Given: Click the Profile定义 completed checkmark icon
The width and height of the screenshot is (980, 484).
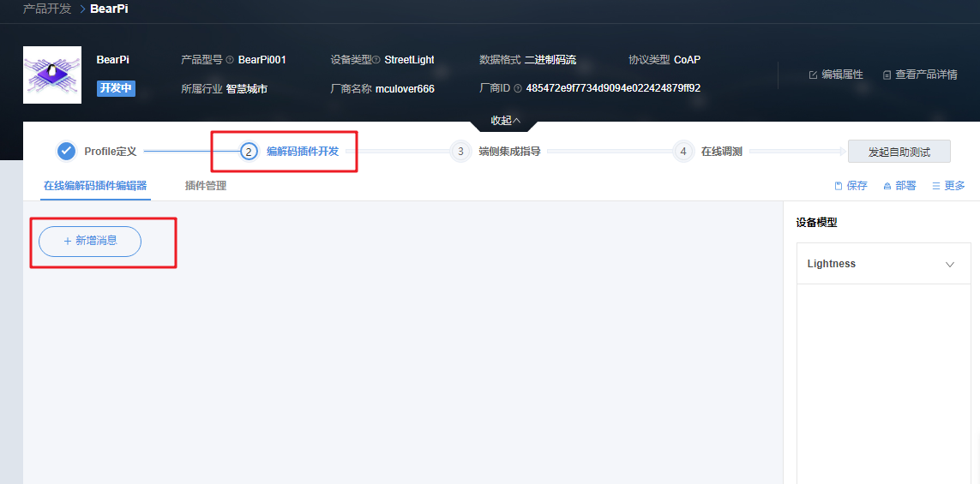Looking at the screenshot, I should 66,151.
